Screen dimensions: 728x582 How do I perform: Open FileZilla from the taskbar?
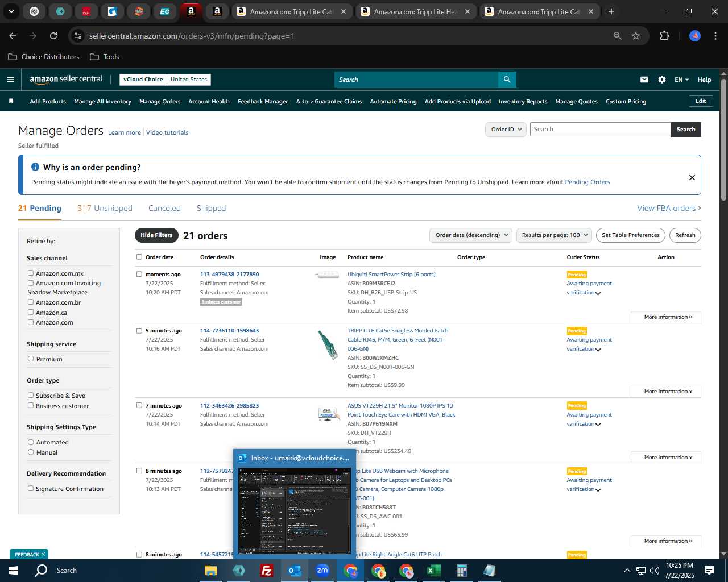[x=266, y=571]
